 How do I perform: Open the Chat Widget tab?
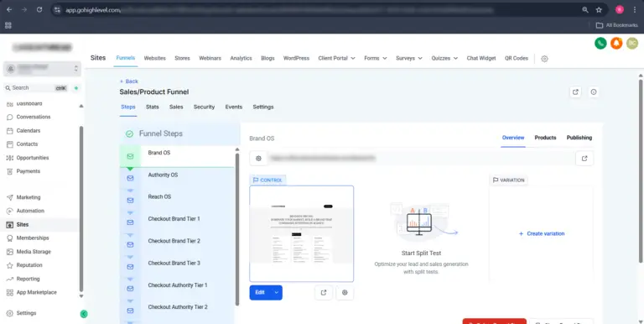[481, 59]
